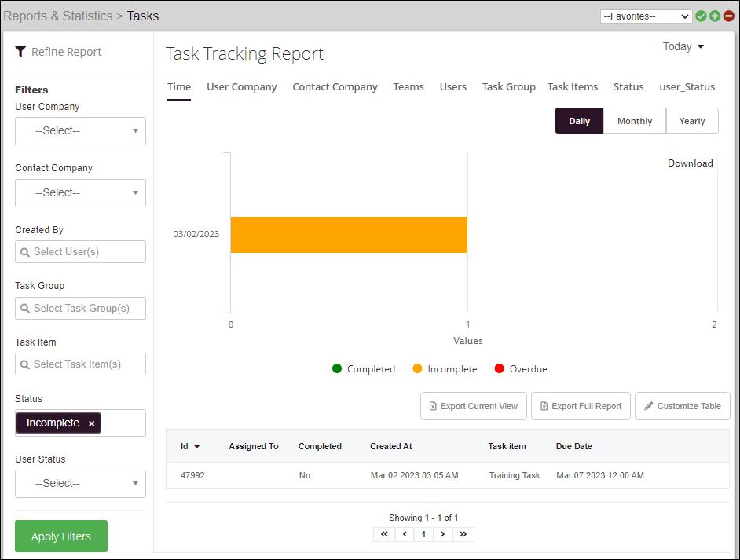Click task Id 47992 cell
740x560 pixels.
[x=192, y=475]
